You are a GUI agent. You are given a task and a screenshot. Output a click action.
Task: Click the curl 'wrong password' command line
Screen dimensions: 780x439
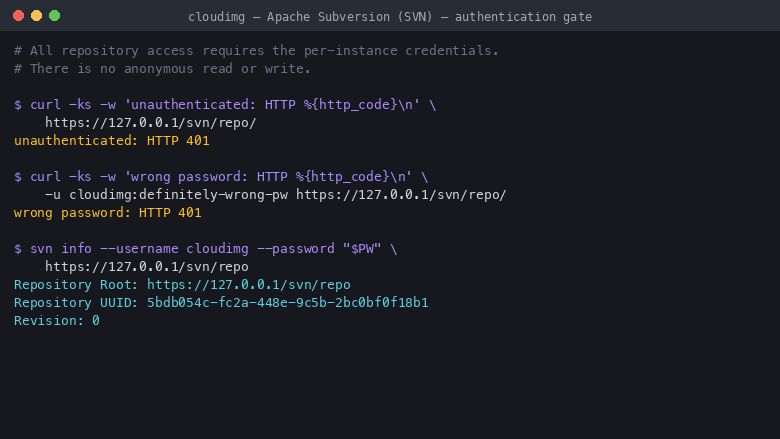point(221,177)
